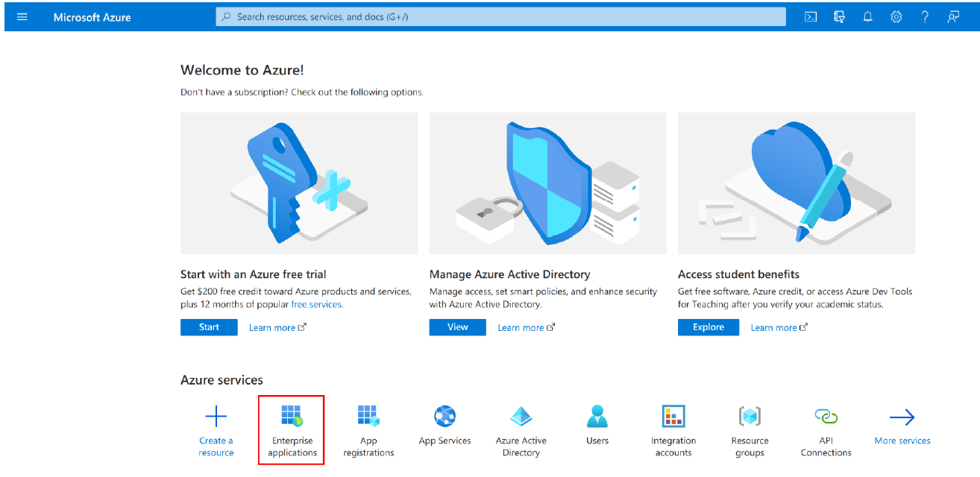Click the Start with an Azure free trial heading
Image resolution: width=980 pixels, height=477 pixels.
coord(254,274)
